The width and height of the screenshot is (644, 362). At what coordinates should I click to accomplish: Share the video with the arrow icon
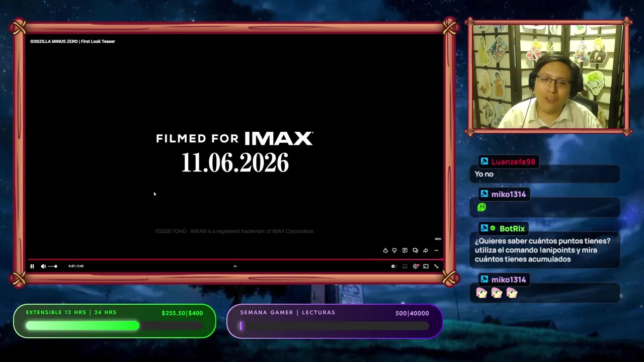pyautogui.click(x=426, y=250)
